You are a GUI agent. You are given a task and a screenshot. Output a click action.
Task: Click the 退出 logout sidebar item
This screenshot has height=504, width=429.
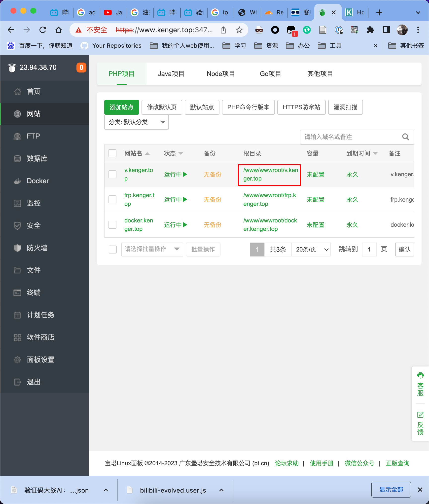click(x=45, y=382)
